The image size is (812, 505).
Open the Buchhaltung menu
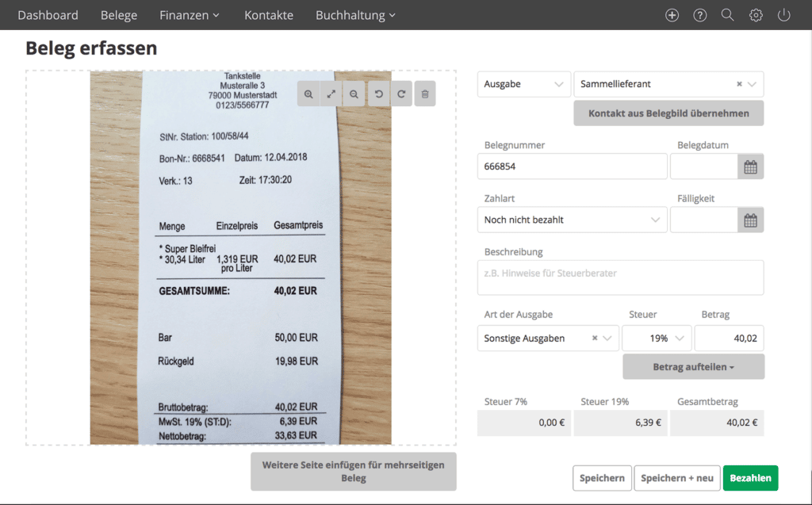click(355, 14)
